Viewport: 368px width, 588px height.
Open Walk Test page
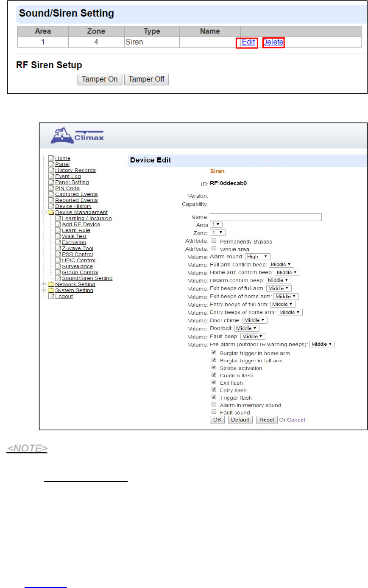coord(74,236)
